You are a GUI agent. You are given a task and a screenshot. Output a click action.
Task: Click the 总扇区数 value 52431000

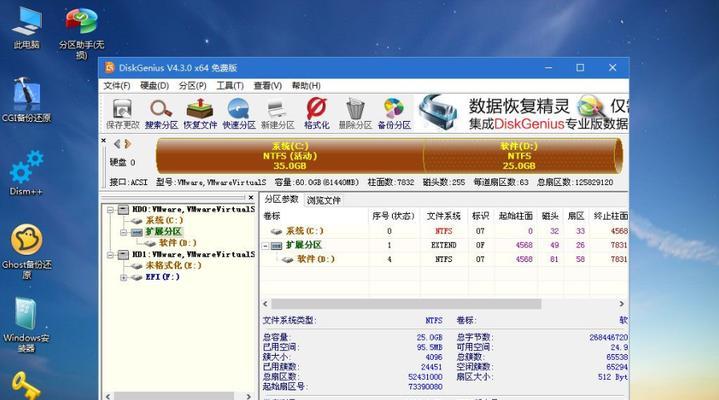[x=425, y=377]
